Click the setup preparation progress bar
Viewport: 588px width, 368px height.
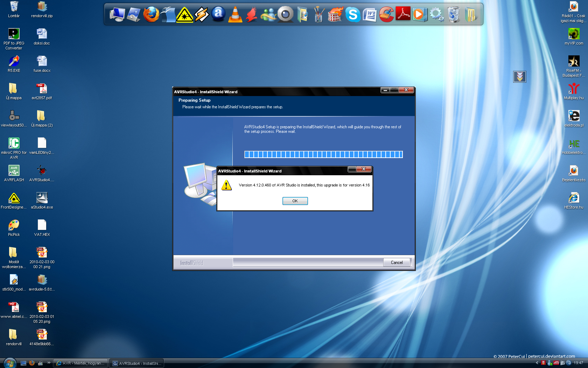[x=323, y=154]
